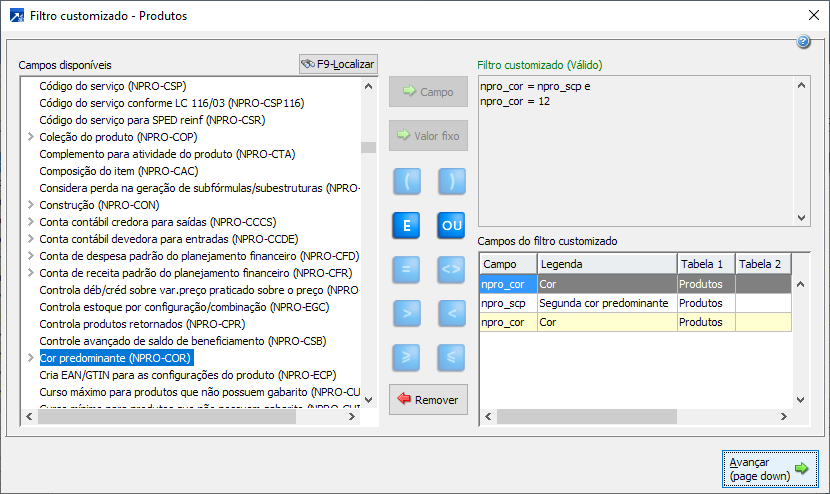Click the Legenda column header

(x=607, y=264)
